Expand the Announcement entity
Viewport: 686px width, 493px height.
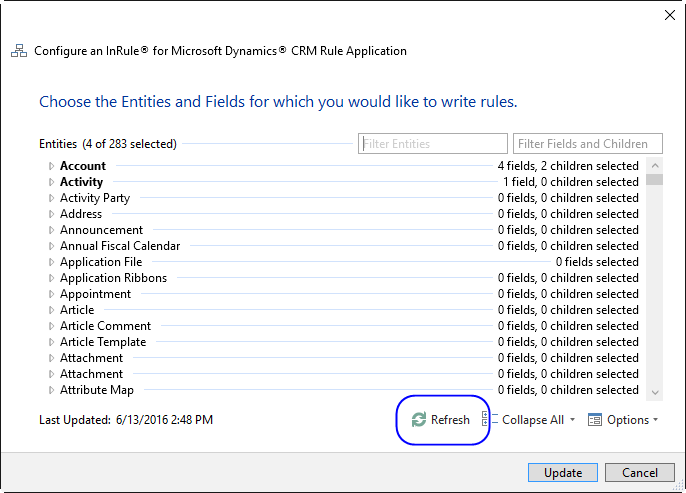click(x=51, y=230)
